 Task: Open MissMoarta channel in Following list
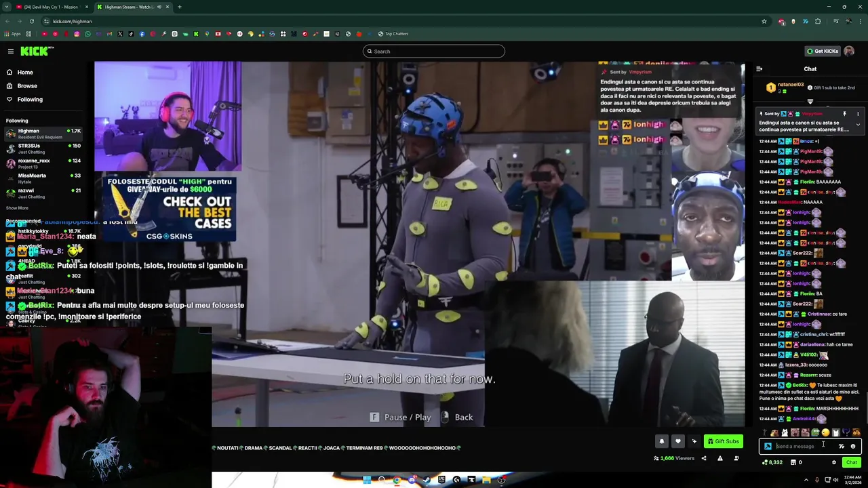(x=43, y=178)
